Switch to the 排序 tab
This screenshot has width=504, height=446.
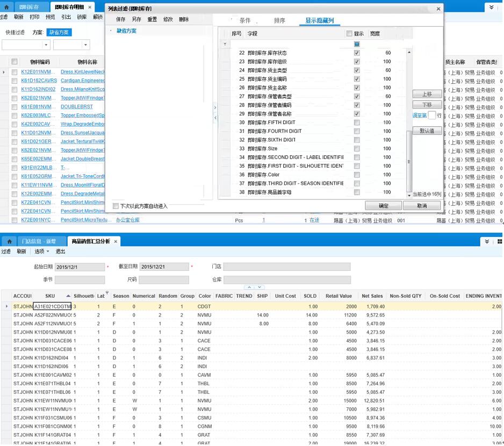[x=279, y=20]
